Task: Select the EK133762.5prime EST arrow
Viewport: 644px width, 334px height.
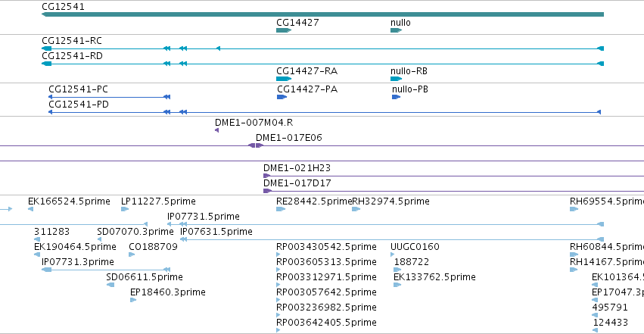Action: [x=397, y=285]
